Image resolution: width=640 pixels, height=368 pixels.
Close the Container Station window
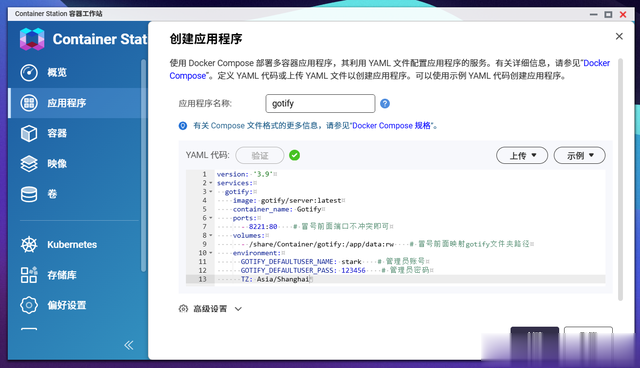[623, 14]
